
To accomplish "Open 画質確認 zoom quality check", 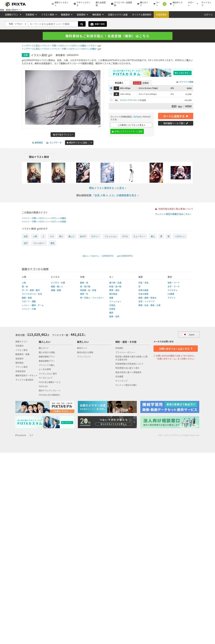I will pyautogui.click(x=37, y=143).
